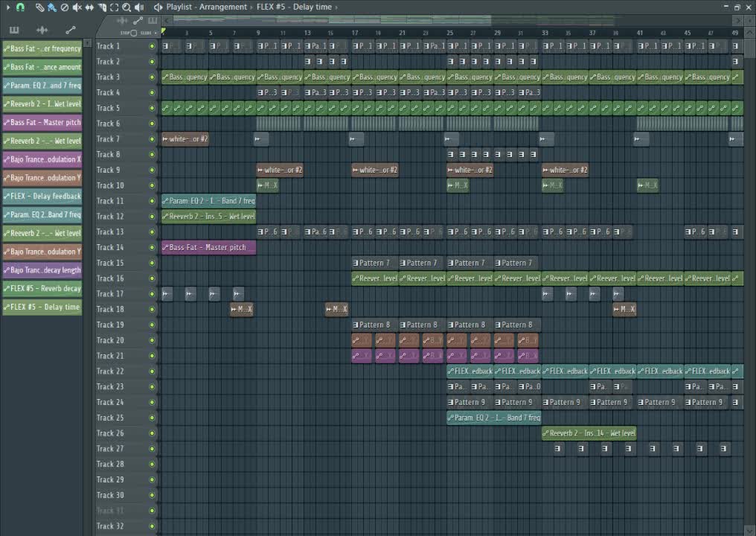Click the Bajo Tranc..decay length picker item

coord(42,270)
